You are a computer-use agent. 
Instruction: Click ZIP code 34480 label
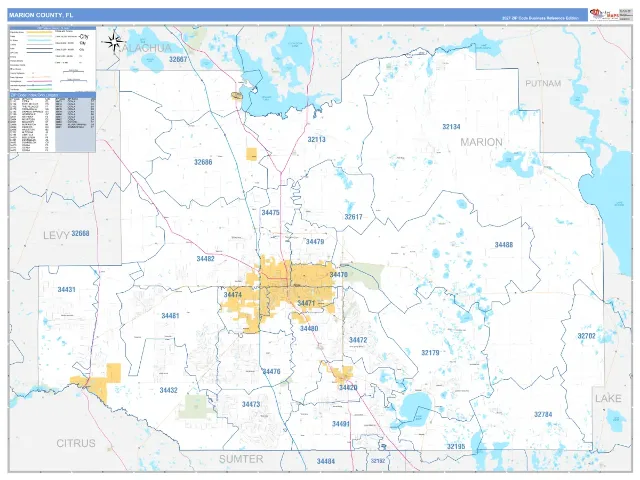(x=309, y=329)
